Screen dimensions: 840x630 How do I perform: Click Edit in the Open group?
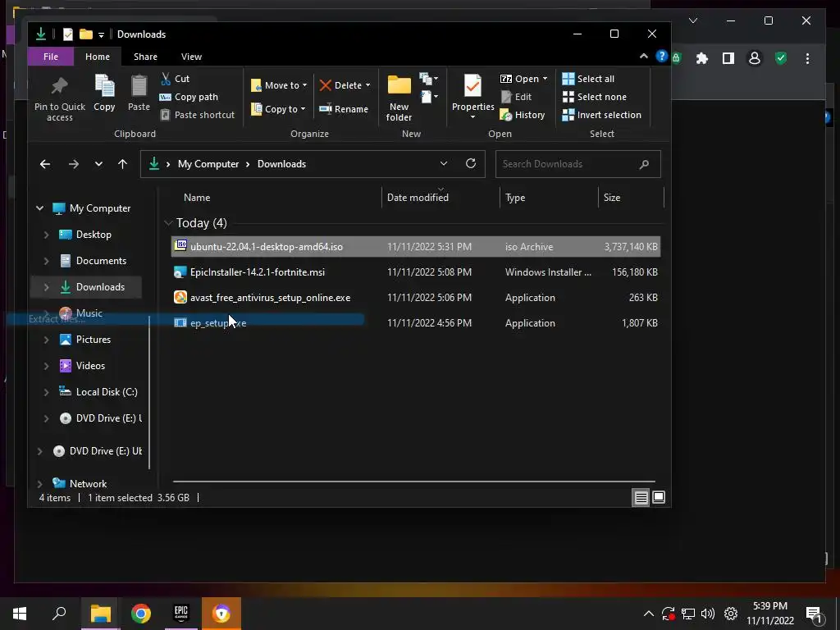[x=517, y=97]
